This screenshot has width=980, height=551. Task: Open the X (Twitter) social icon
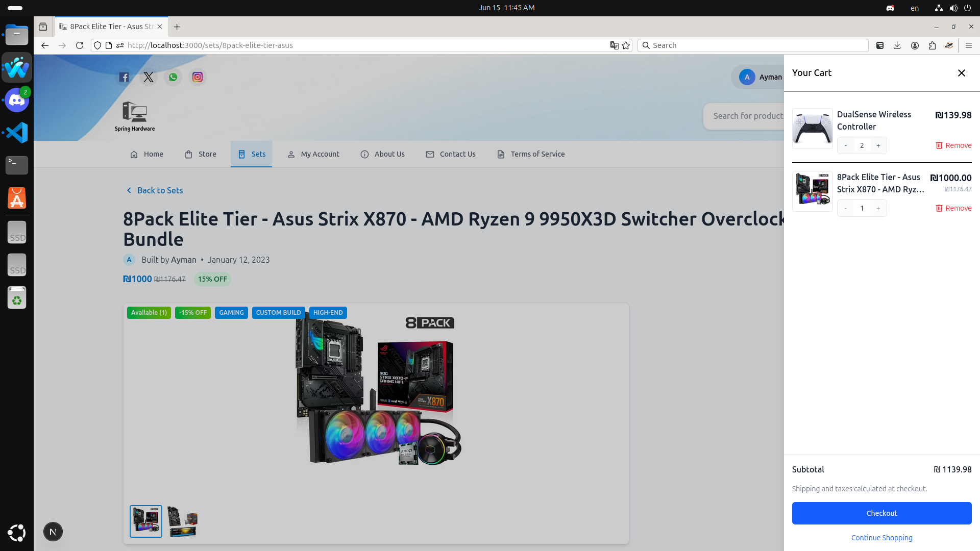click(x=149, y=77)
